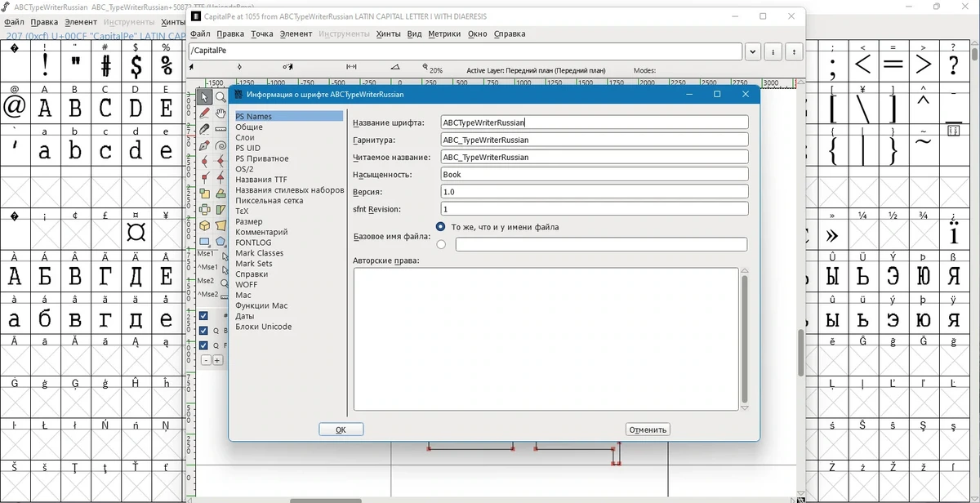980x503 pixels.
Task: Select the HV curve point tool
Action: [x=220, y=162]
